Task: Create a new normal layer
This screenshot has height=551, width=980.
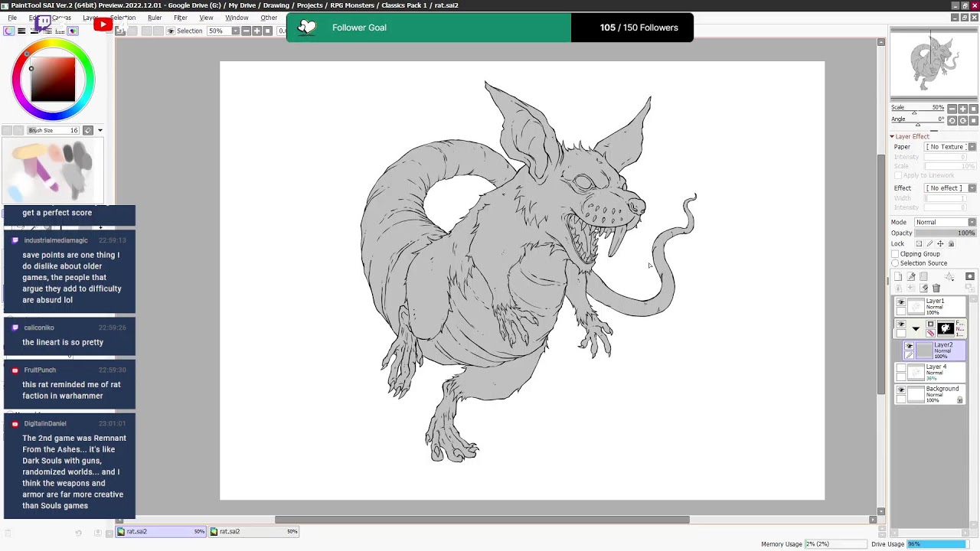Action: coord(898,276)
